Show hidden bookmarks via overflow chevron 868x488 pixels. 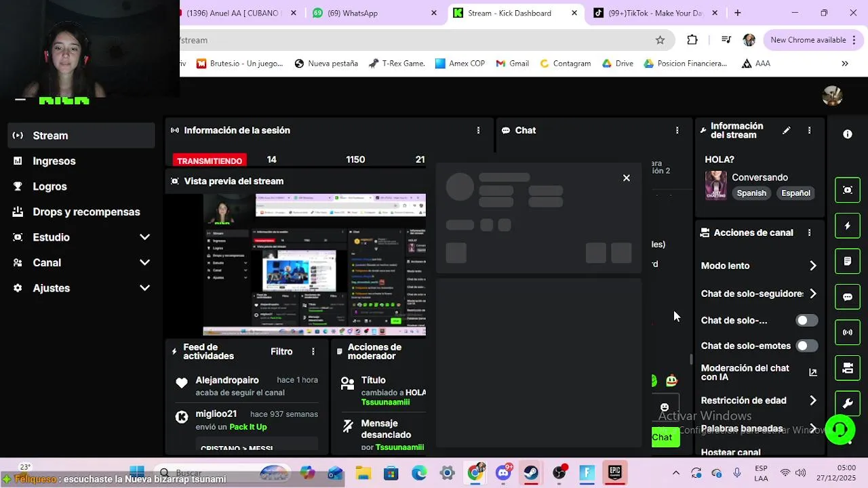pos(845,64)
